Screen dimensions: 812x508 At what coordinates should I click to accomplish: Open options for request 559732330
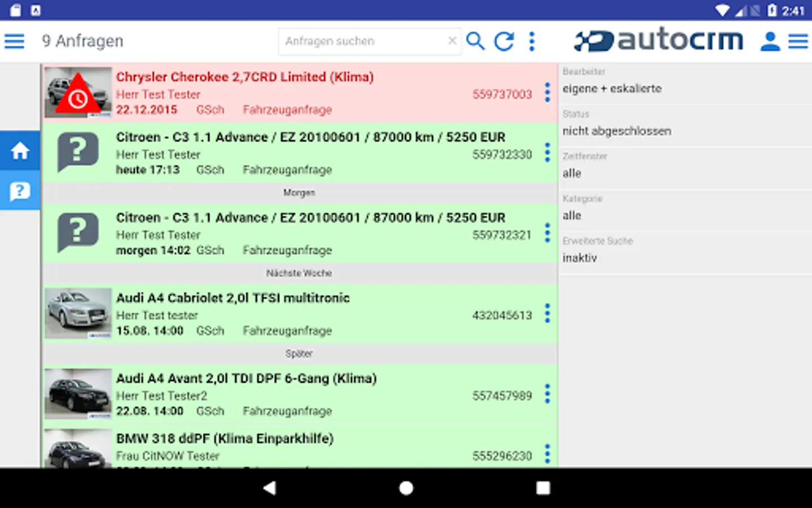point(547,152)
